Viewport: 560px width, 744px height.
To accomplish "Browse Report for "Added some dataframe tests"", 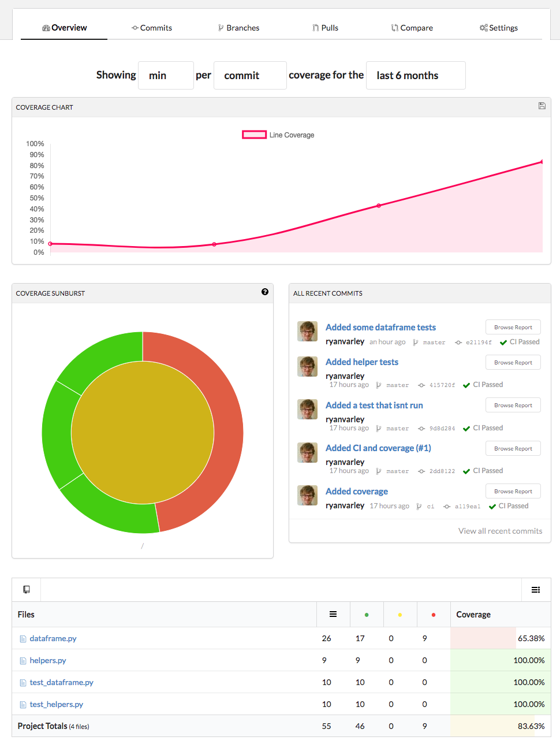I will (513, 326).
